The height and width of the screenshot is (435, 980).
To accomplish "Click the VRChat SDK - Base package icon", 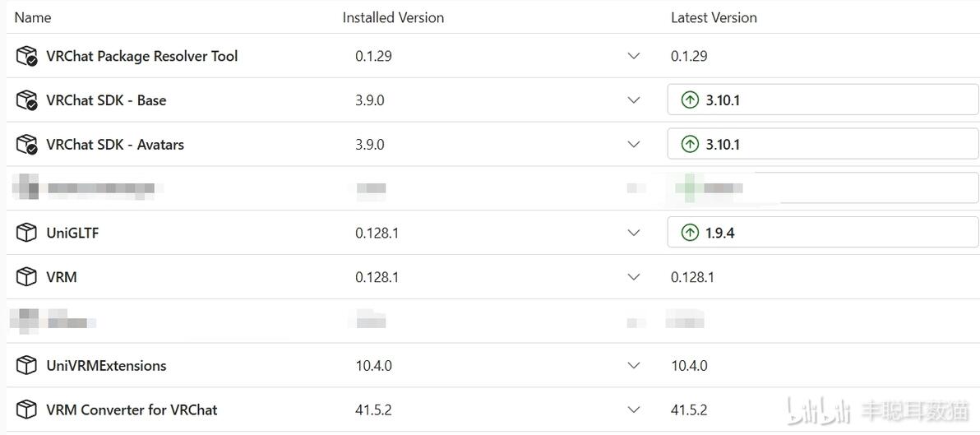I will click(26, 100).
